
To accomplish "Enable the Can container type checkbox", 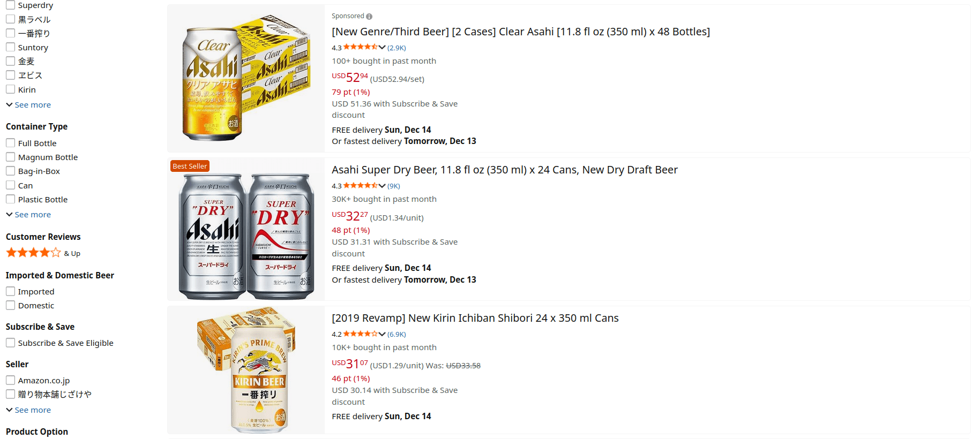I will coord(11,185).
